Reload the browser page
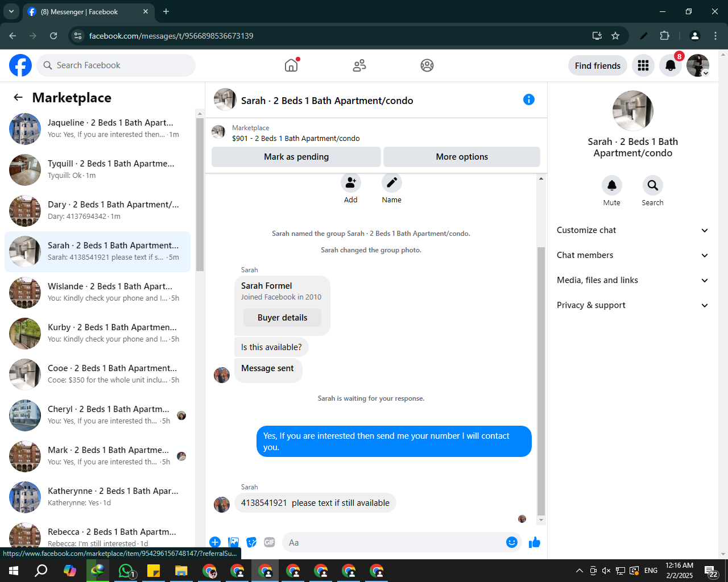Image resolution: width=728 pixels, height=582 pixels. (x=53, y=36)
